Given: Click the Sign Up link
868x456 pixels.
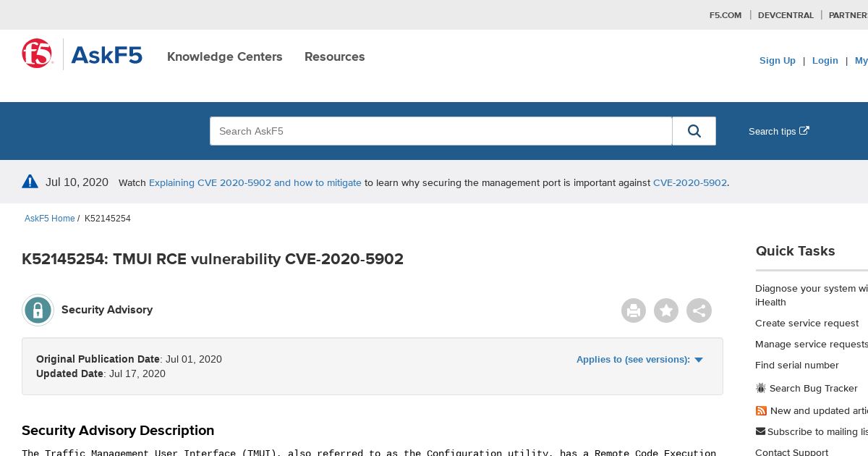Looking at the screenshot, I should [778, 61].
